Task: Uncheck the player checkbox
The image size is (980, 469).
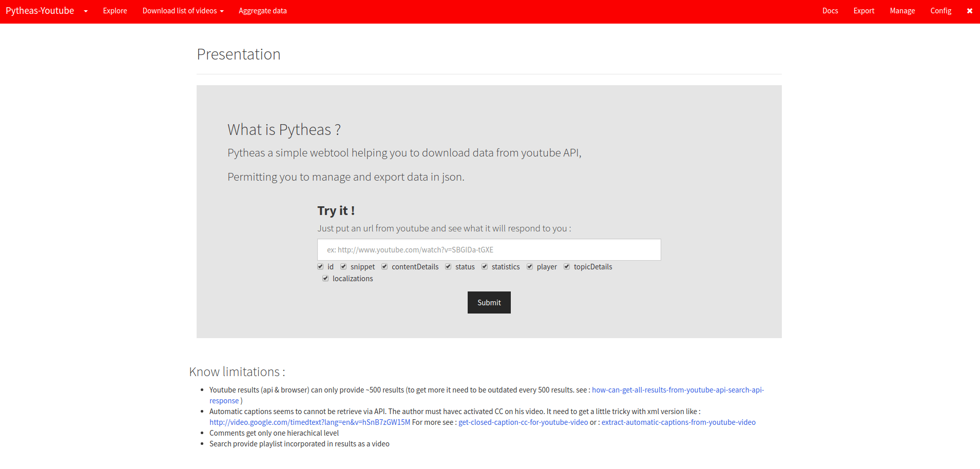Action: click(x=530, y=266)
